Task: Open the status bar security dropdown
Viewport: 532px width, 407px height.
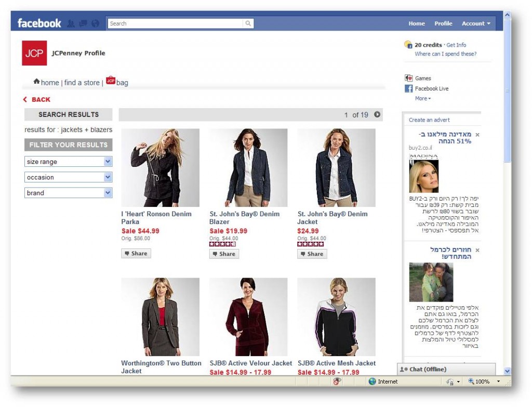Action: coord(458,382)
